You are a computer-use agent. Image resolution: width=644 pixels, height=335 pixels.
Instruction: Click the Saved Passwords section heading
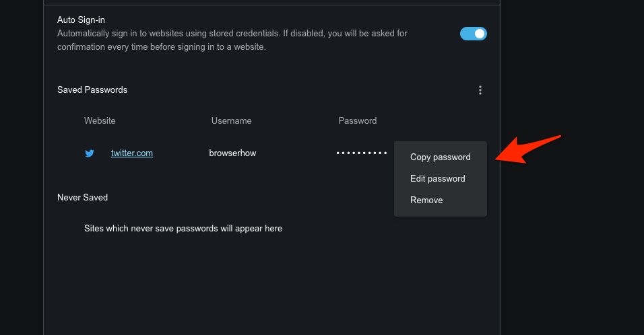pos(92,90)
